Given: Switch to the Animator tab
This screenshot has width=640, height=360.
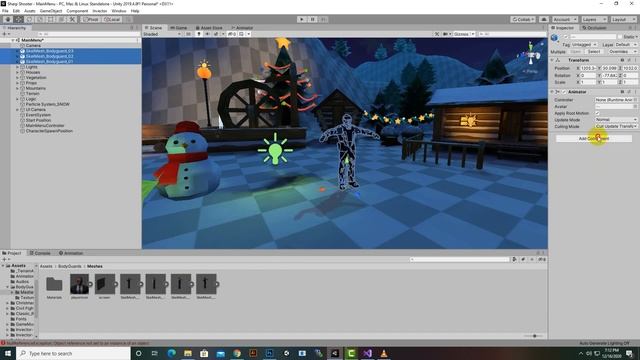Looking at the screenshot, I should point(242,28).
